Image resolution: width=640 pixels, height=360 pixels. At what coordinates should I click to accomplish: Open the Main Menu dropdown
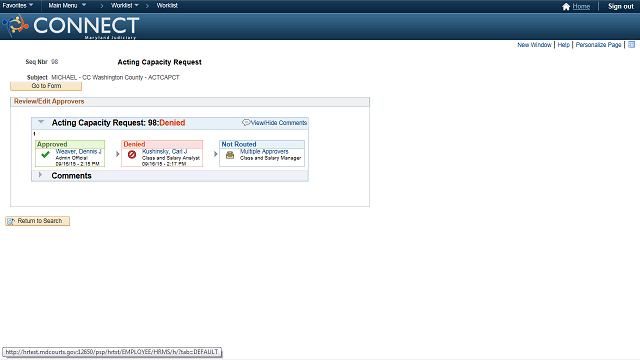pyautogui.click(x=67, y=6)
